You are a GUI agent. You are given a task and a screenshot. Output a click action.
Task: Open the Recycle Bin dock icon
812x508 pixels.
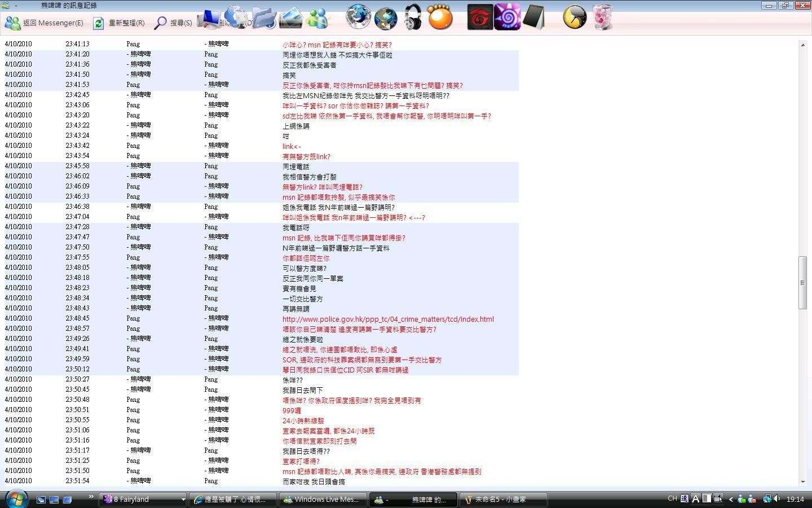click(x=602, y=17)
